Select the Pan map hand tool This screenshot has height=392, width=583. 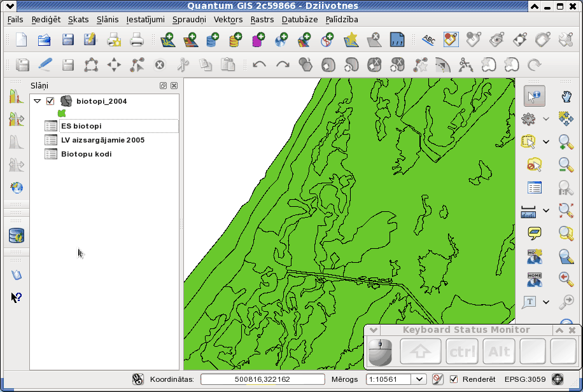tap(566, 97)
